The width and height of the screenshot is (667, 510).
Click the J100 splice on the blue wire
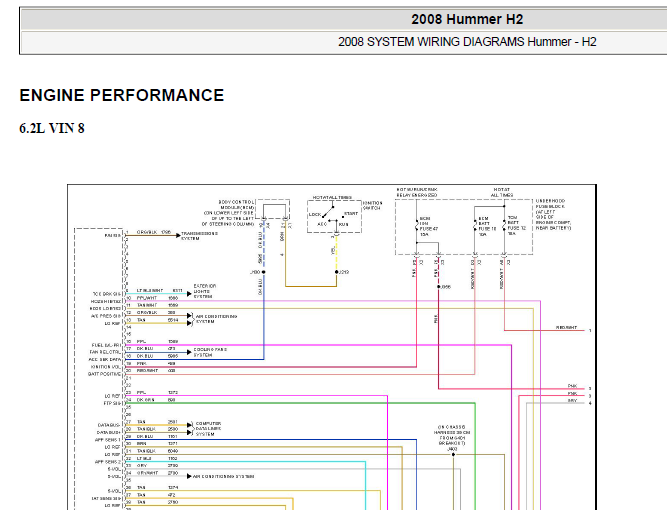[x=262, y=271]
